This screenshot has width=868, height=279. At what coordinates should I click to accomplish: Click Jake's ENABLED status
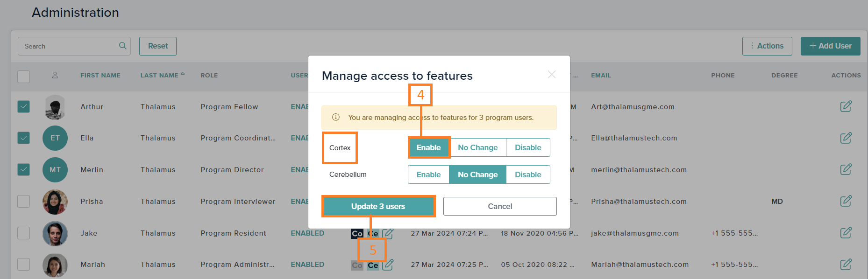(x=307, y=233)
